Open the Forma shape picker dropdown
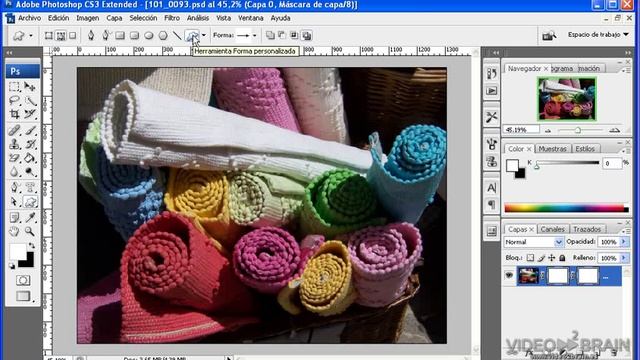This screenshot has width=640, height=360. 254,36
